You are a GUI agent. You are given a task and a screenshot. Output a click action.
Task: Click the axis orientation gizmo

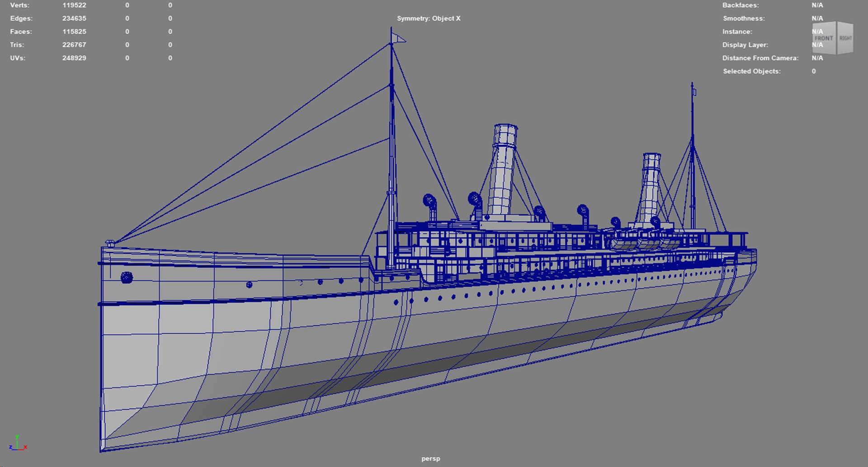pos(18,444)
